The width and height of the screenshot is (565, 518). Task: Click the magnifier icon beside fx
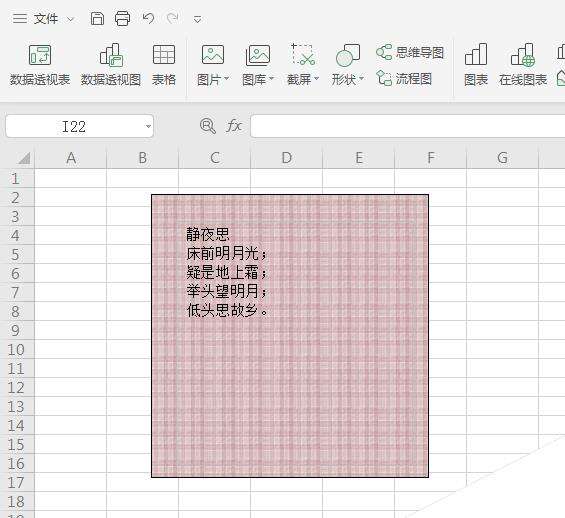tap(208, 126)
